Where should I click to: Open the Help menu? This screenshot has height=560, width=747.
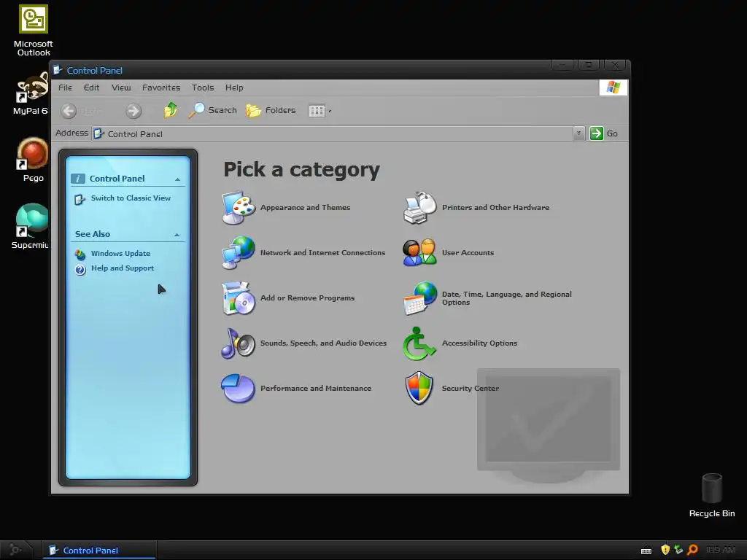tap(234, 87)
